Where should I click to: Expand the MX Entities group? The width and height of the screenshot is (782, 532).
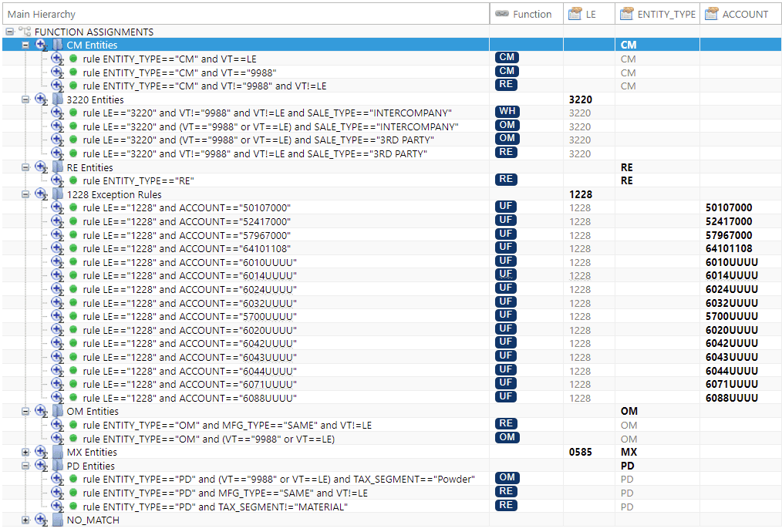pos(25,453)
